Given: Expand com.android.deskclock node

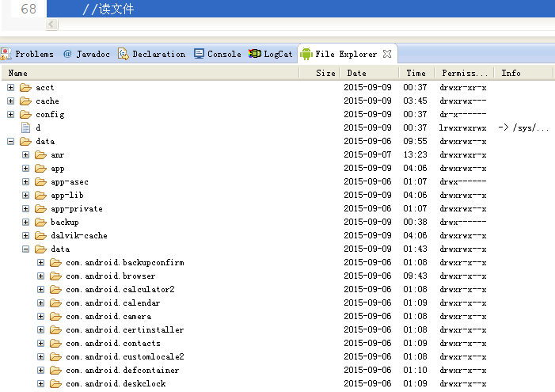Looking at the screenshot, I should click(40, 383).
